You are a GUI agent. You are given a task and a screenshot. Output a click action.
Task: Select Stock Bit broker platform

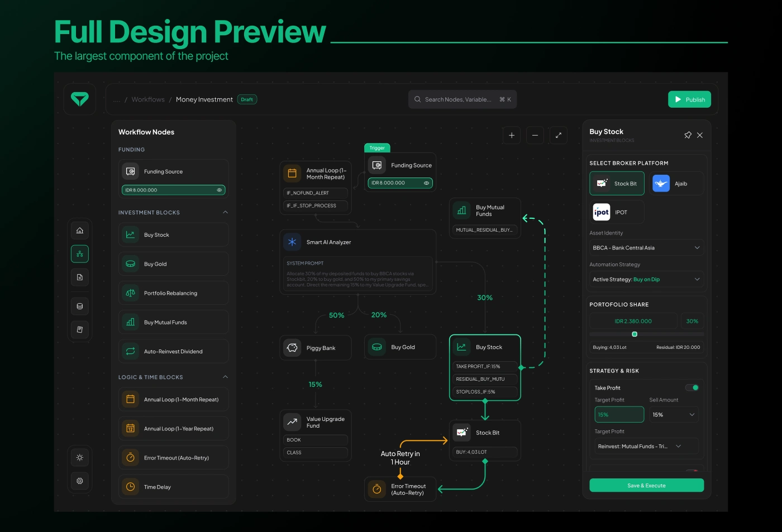(x=617, y=184)
